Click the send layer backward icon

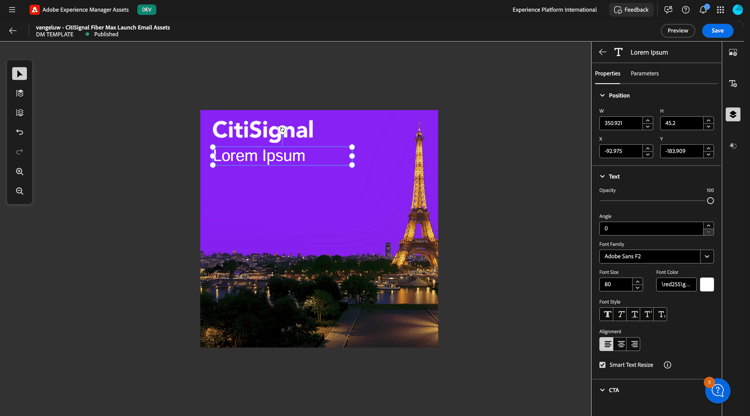(19, 113)
